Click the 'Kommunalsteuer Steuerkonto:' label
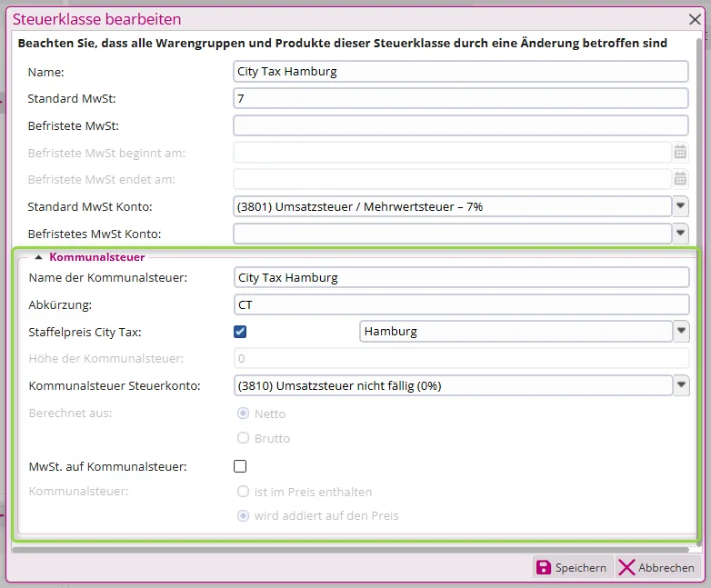The height and width of the screenshot is (588, 711). [115, 386]
